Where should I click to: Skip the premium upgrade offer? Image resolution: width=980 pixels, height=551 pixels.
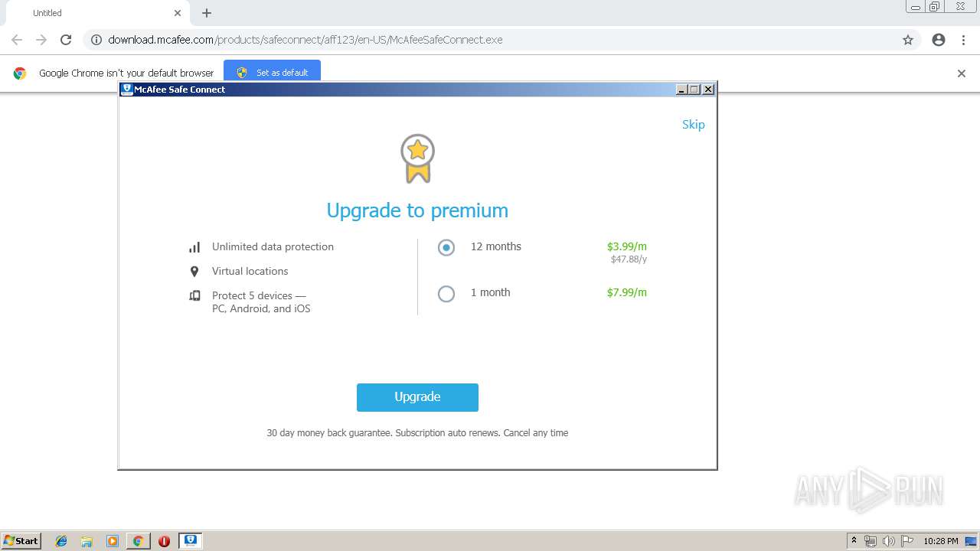[x=693, y=125]
